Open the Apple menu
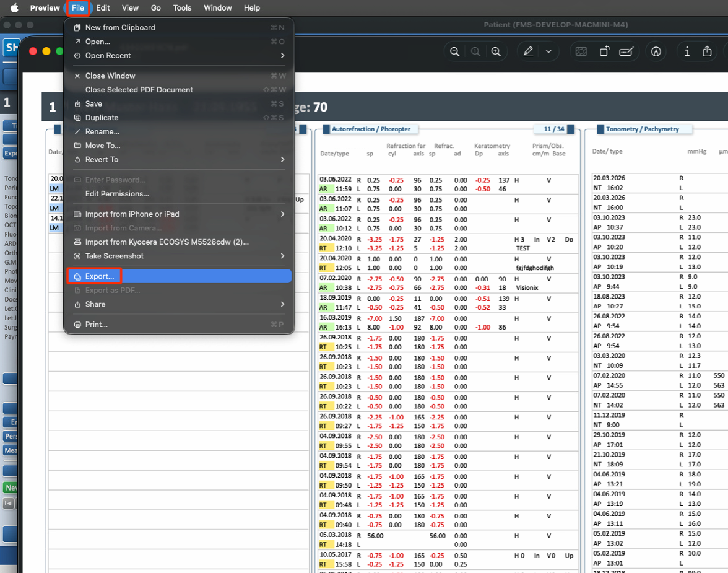Screen dimensions: 728x573 click(x=15, y=8)
